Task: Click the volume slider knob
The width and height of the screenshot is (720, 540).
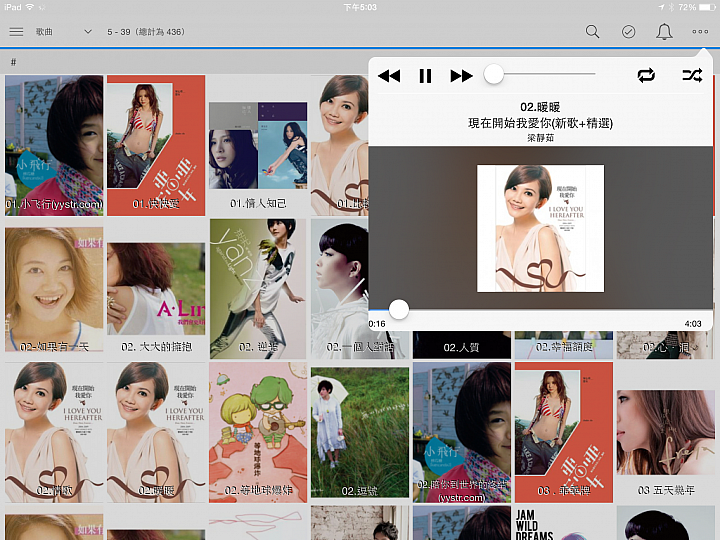Action: point(494,74)
